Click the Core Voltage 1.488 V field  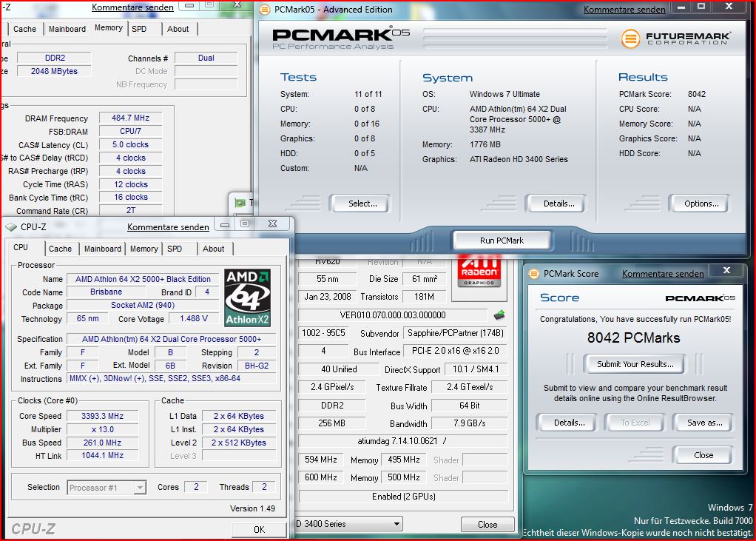pos(193,319)
